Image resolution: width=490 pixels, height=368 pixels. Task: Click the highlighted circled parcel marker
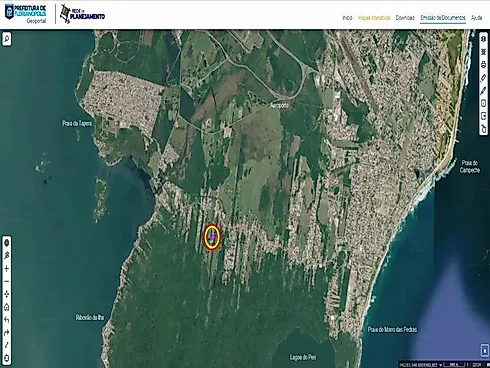click(x=212, y=237)
